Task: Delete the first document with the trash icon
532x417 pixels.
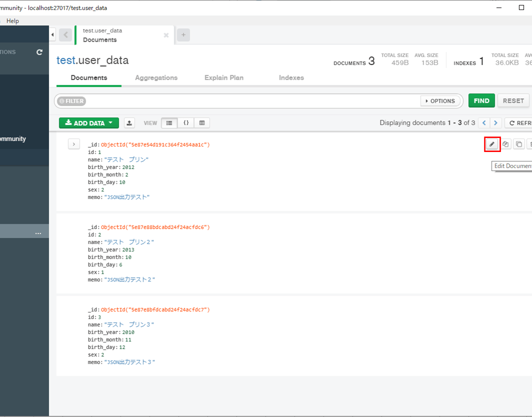Action: [529, 144]
